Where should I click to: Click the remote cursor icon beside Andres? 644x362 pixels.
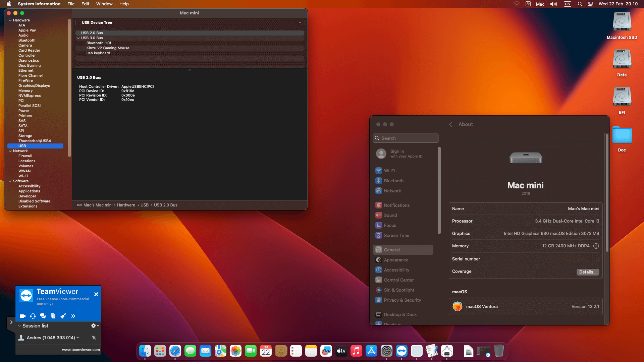pyautogui.click(x=94, y=338)
